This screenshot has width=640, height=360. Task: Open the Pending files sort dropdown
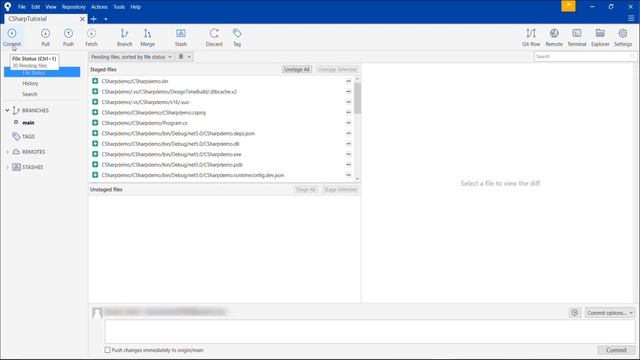tap(131, 57)
